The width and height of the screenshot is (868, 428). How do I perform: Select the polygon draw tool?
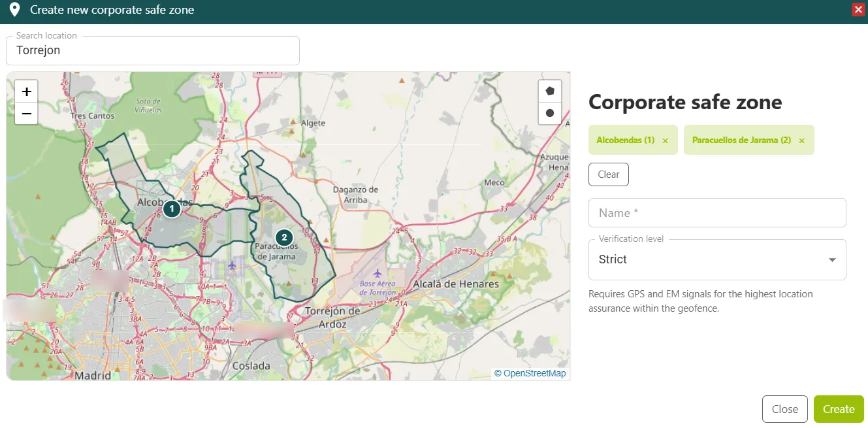click(x=550, y=91)
